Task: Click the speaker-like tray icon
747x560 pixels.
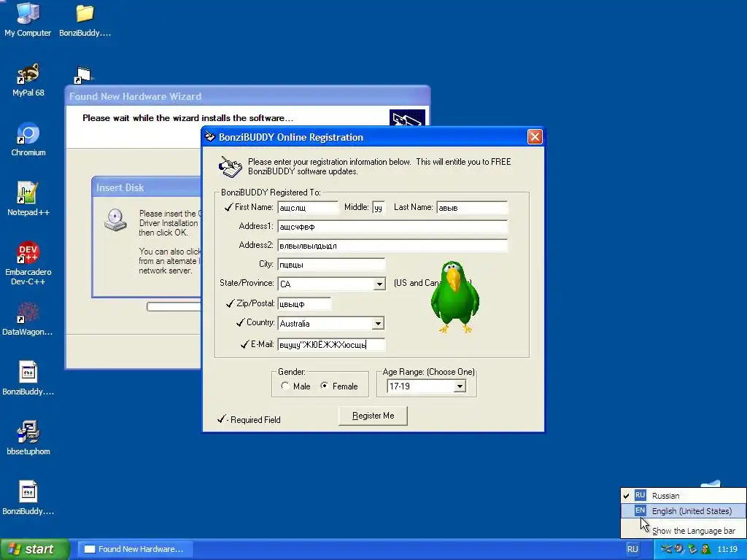Action: 679,549
